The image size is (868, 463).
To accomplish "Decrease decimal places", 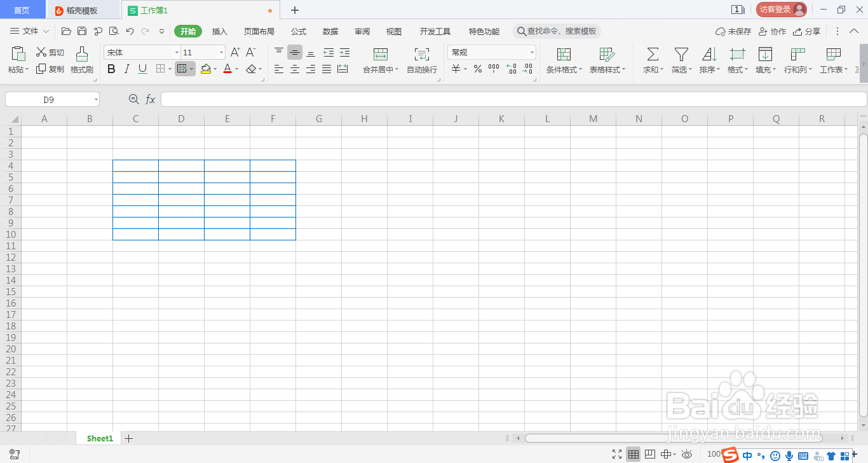I will (x=527, y=69).
